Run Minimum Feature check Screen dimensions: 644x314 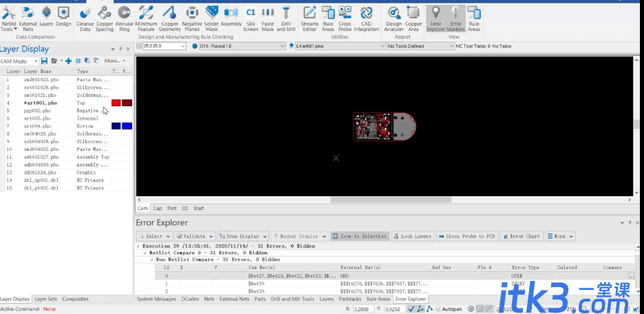pyautogui.click(x=147, y=19)
